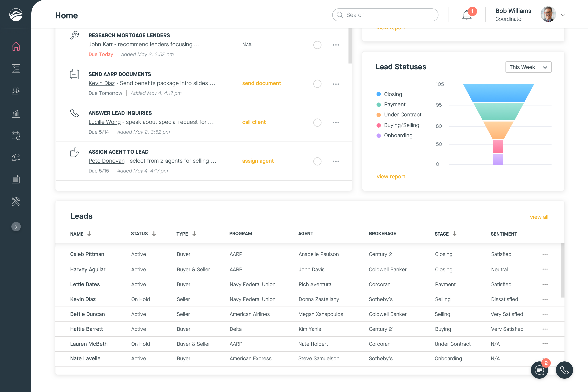Open the tasks checklist sidebar icon
This screenshot has height=392, width=588.
coord(16,68)
